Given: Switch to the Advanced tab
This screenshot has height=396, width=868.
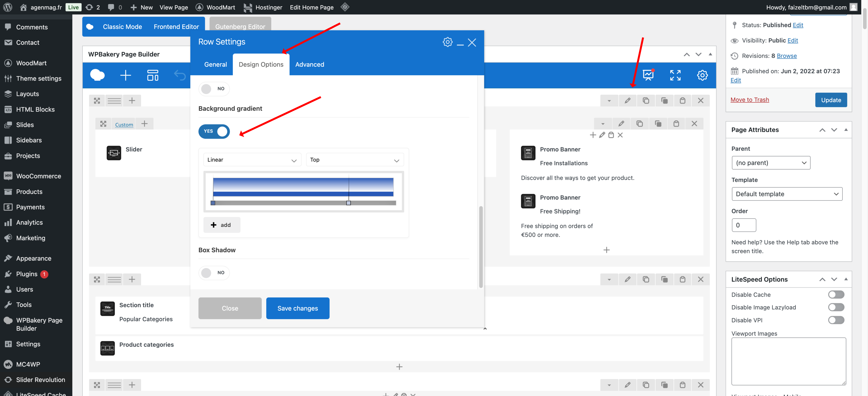Looking at the screenshot, I should pyautogui.click(x=310, y=64).
